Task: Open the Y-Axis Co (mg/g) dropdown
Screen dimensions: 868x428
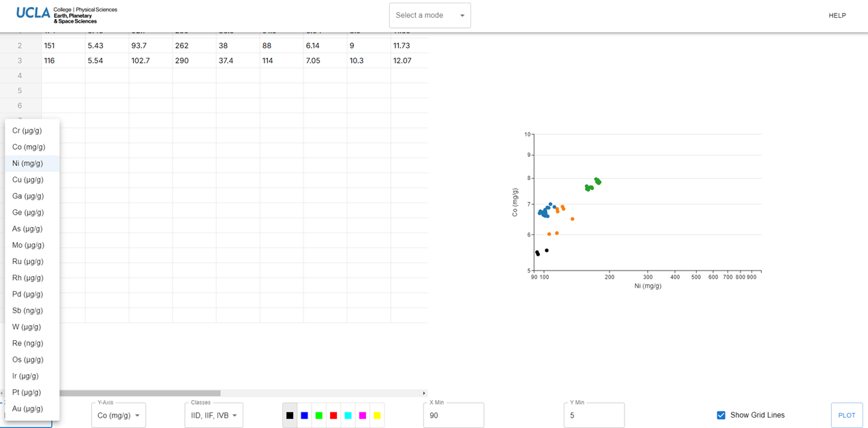Action: (x=119, y=415)
